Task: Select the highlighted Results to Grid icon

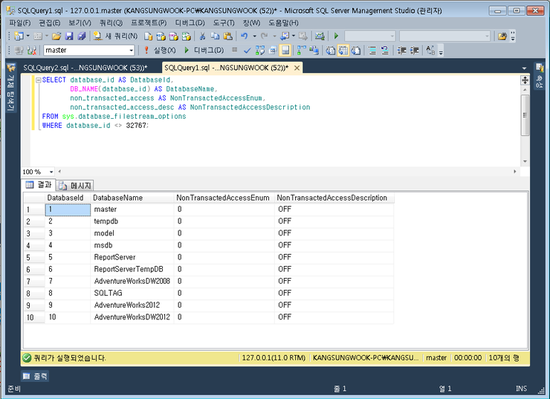Action: (343, 50)
